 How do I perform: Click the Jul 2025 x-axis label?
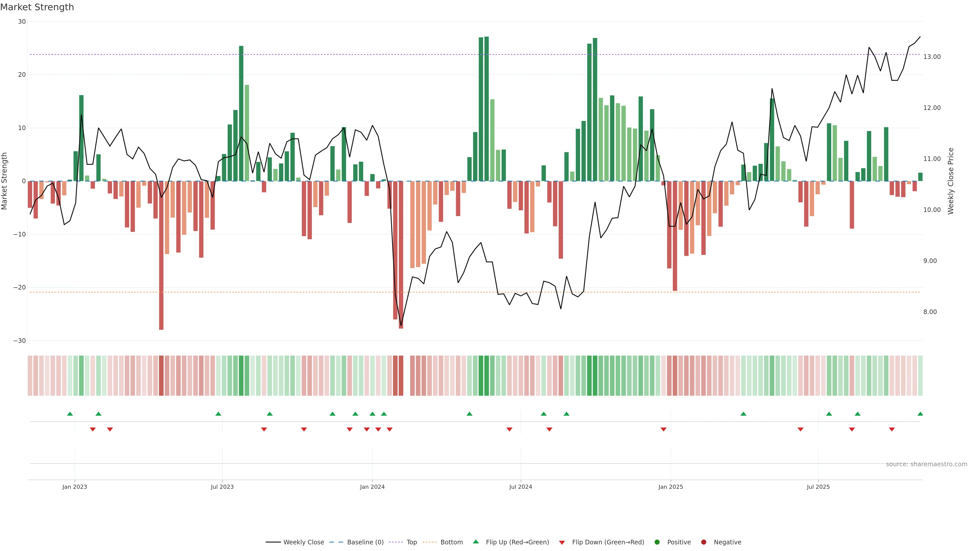[818, 487]
